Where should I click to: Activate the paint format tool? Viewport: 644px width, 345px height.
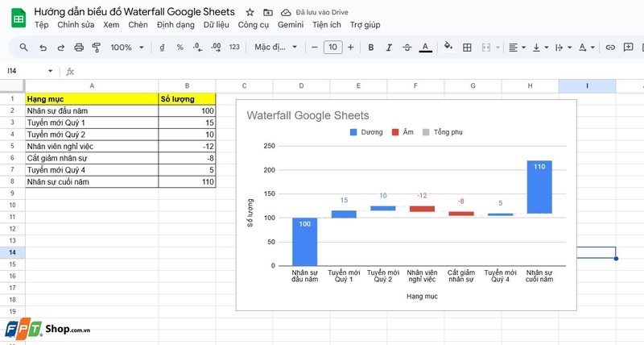point(97,48)
